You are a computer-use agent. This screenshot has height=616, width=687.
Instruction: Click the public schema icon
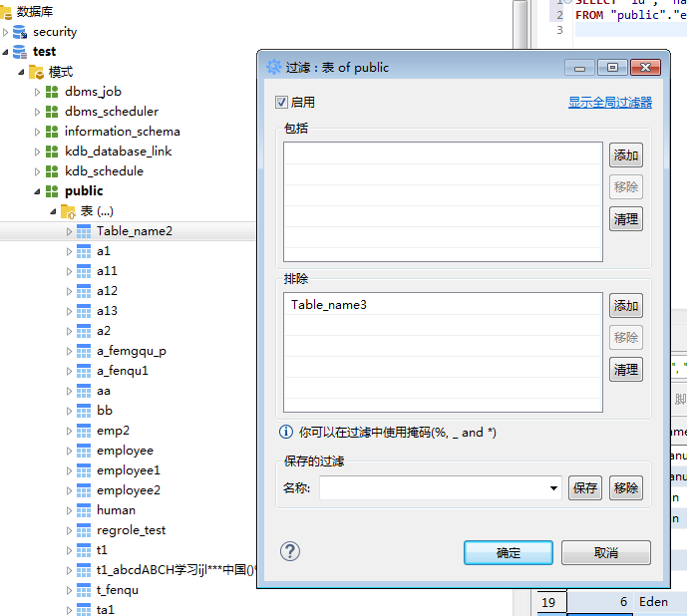pyautogui.click(x=52, y=191)
